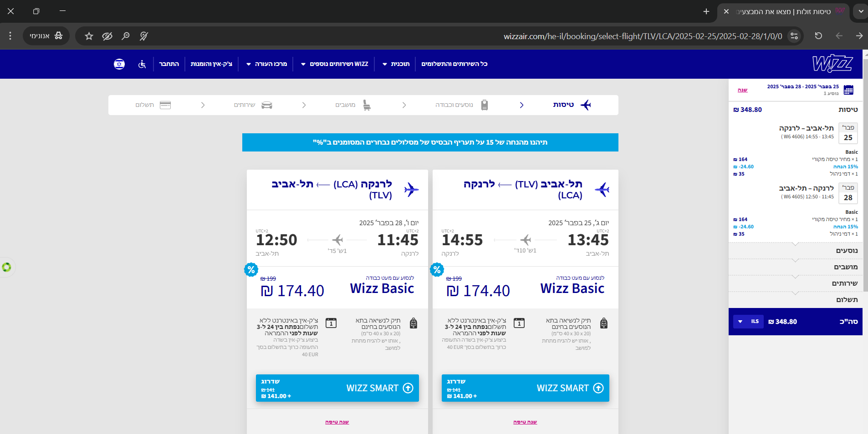The image size is (868, 434).
Task: Click the sidebar date box showing 25
Action: [848, 133]
